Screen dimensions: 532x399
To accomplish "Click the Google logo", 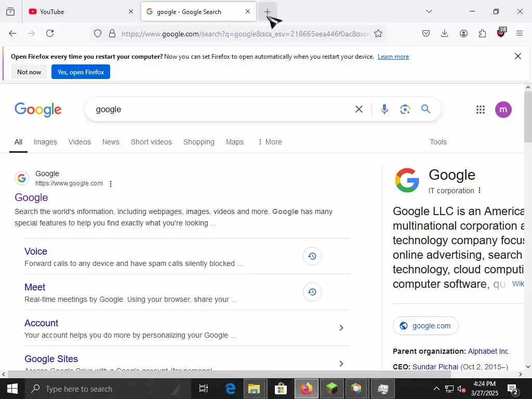I will pos(38,110).
